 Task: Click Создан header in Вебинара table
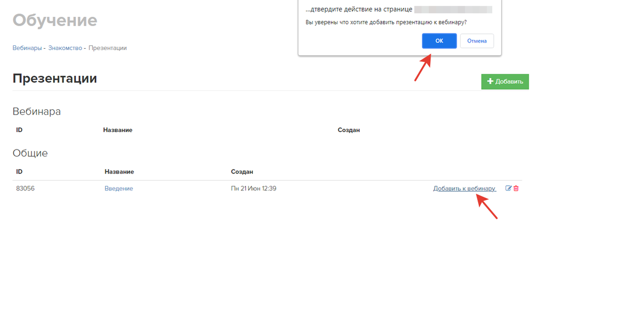point(349,130)
